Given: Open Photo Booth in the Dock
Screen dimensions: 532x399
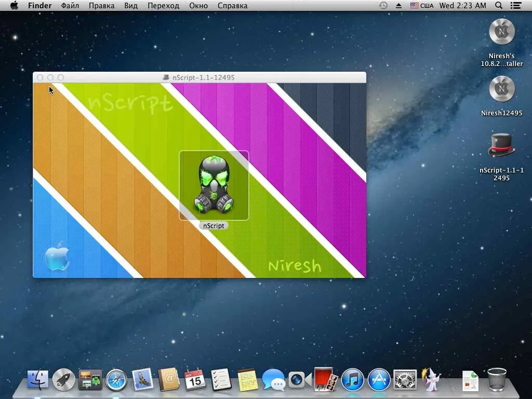Looking at the screenshot, I should [326, 379].
